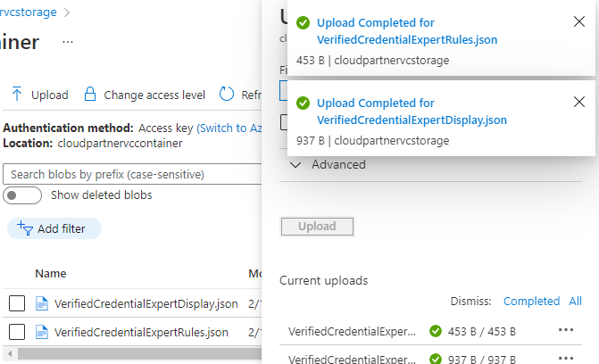Click file icon next to VerifiedCredentialExpertDisplay.json
The width and height of the screenshot is (599, 364).
41,304
